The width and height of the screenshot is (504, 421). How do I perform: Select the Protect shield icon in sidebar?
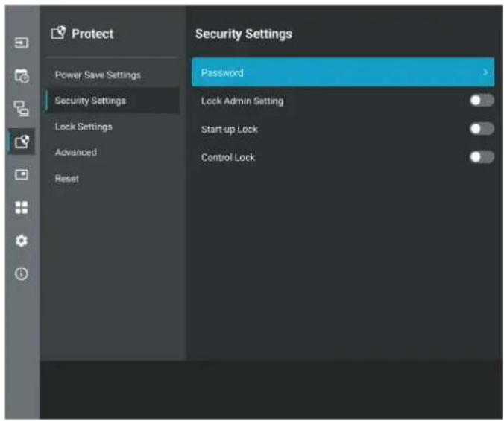coord(22,142)
